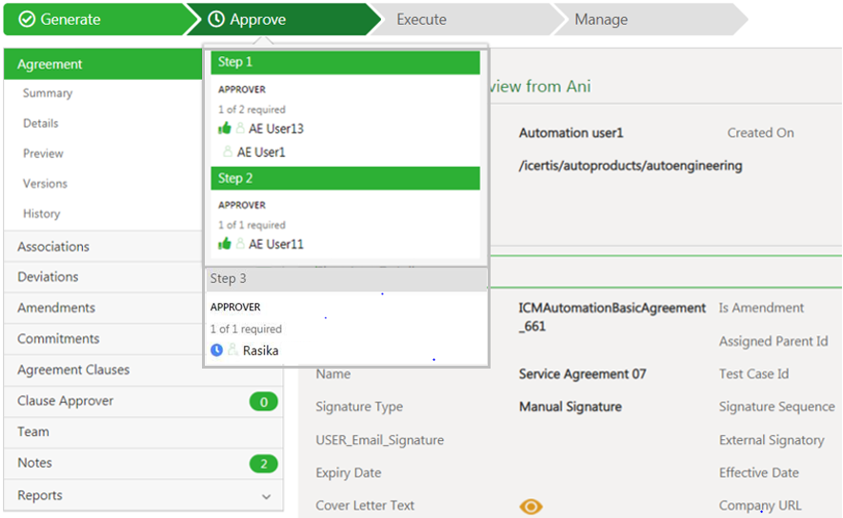Click the Notes count badge showing 2
The width and height of the screenshot is (843, 518).
click(x=263, y=464)
